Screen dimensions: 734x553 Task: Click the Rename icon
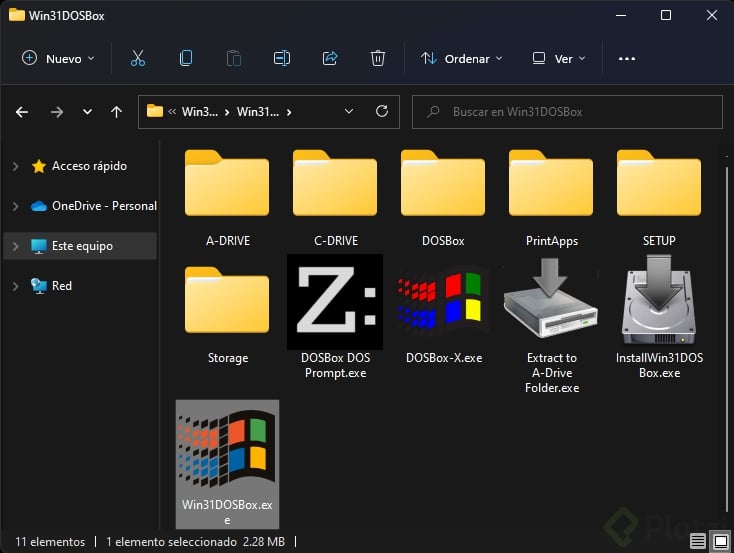282,59
